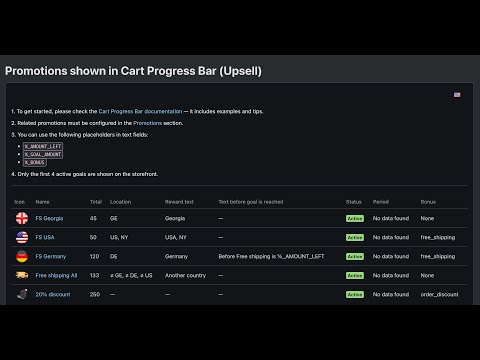Click the 20% discount row icon

click(x=22, y=294)
